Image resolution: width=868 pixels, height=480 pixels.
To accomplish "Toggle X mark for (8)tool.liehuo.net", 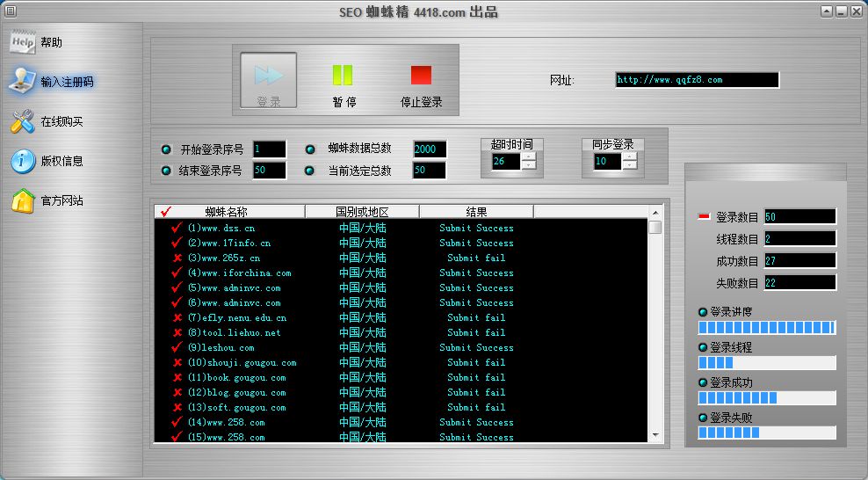I will (177, 332).
